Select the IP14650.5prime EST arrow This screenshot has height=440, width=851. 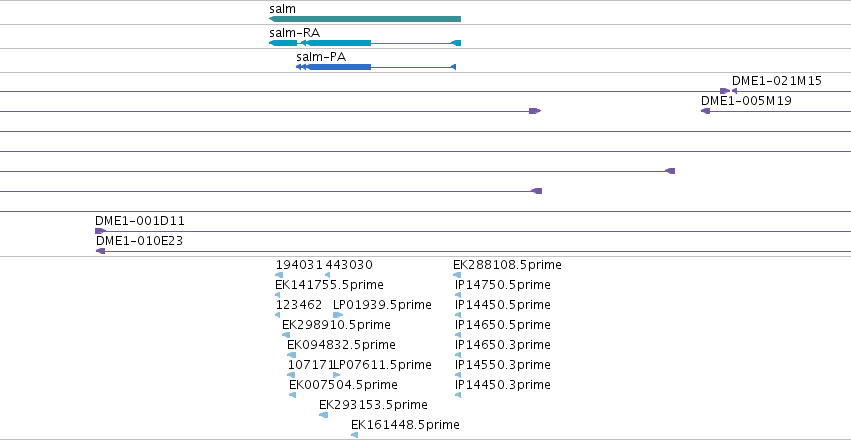click(x=458, y=335)
